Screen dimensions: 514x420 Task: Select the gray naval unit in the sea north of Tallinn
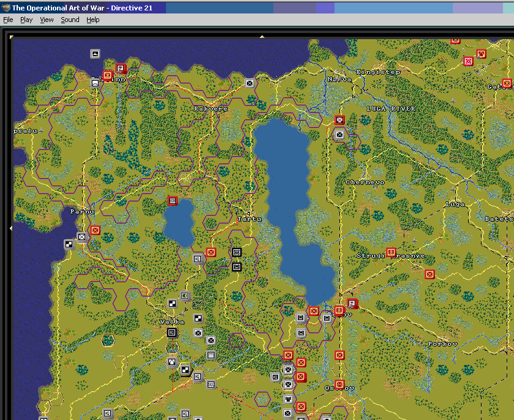pos(95,54)
